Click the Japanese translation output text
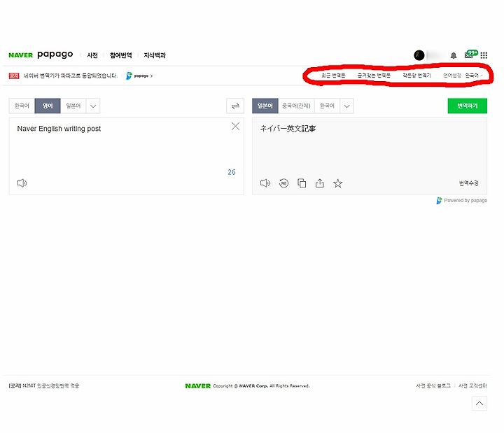This screenshot has width=504, height=433. point(288,129)
